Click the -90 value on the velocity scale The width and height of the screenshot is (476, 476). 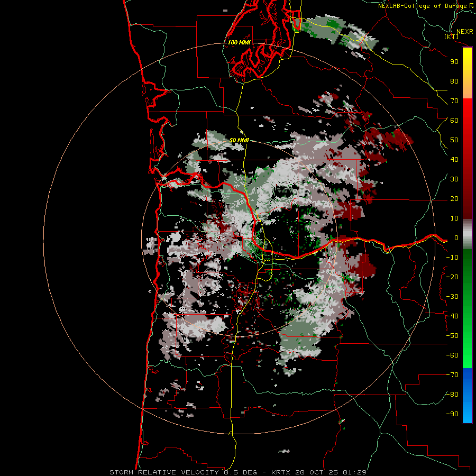[x=452, y=414]
